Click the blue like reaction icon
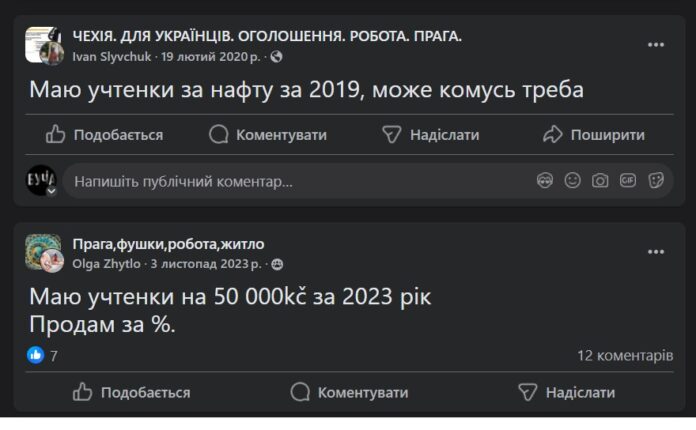 coord(36,355)
